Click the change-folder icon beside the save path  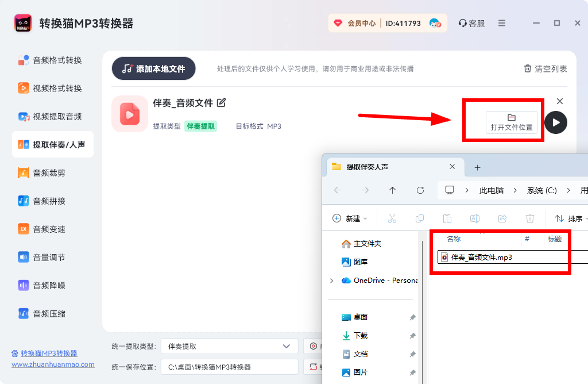(x=313, y=367)
